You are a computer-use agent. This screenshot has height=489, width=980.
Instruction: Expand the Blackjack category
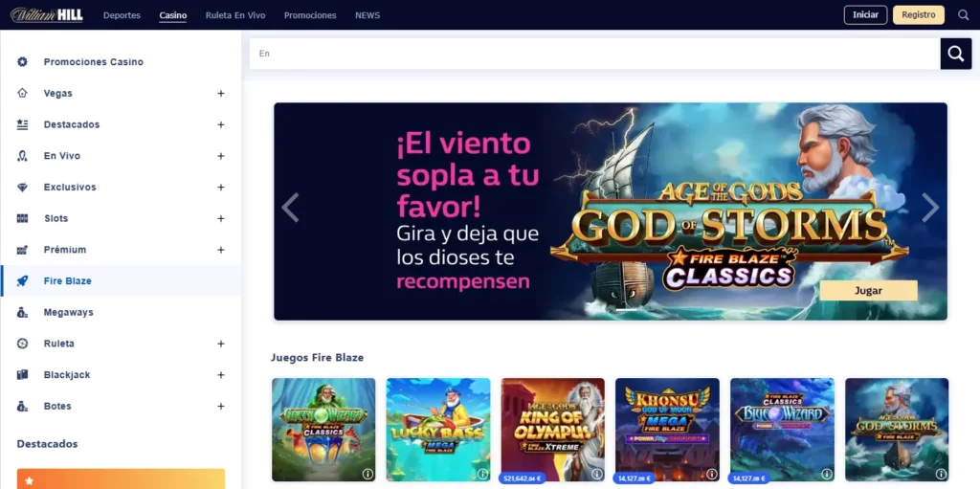(221, 374)
